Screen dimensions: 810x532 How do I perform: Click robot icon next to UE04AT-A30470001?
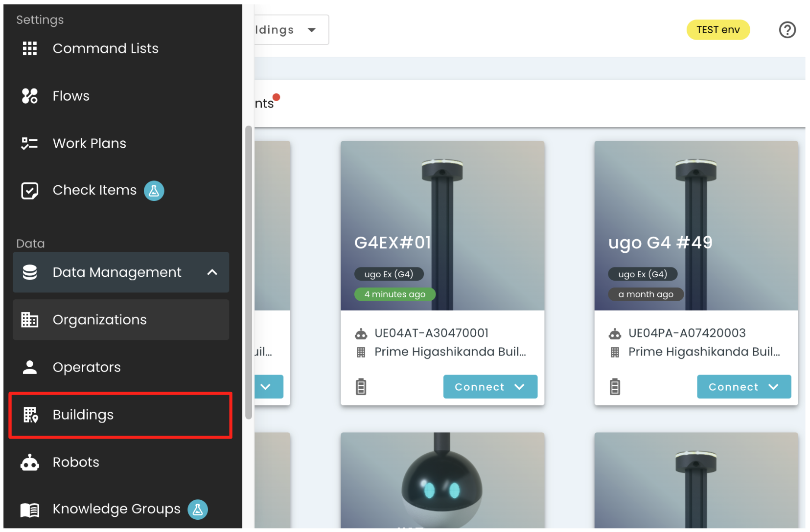point(361,334)
